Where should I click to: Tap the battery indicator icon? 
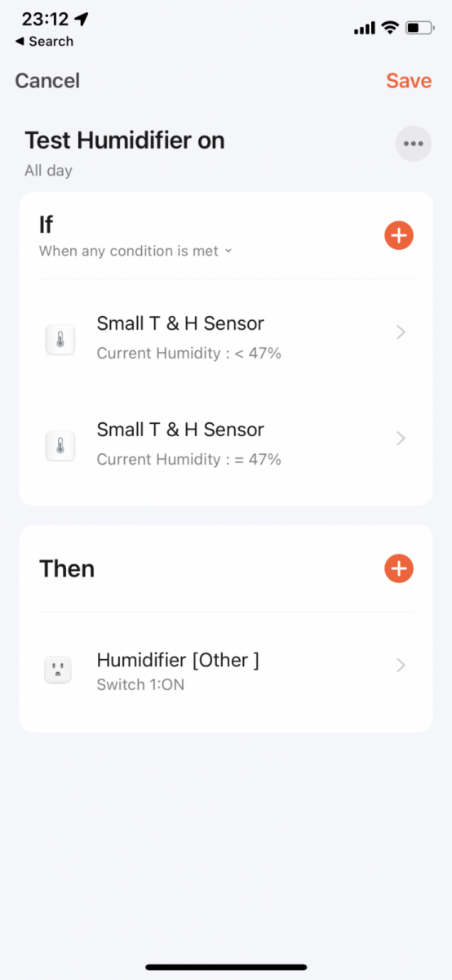point(419,28)
